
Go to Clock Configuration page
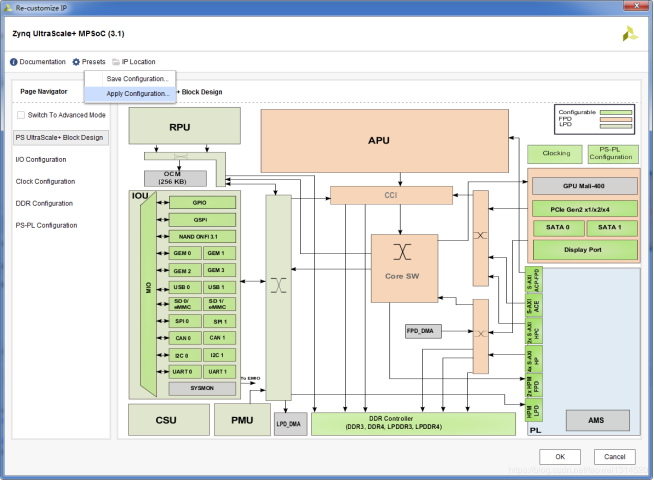coord(45,181)
